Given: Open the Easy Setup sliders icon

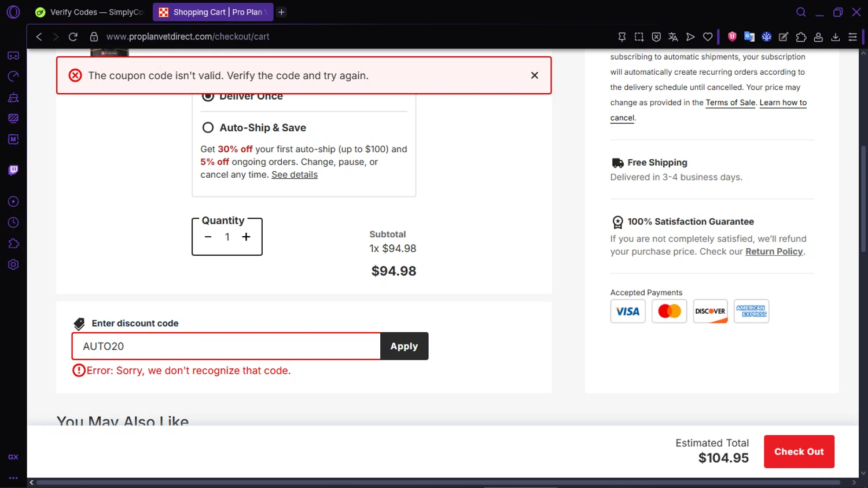Looking at the screenshot, I should pos(852,36).
